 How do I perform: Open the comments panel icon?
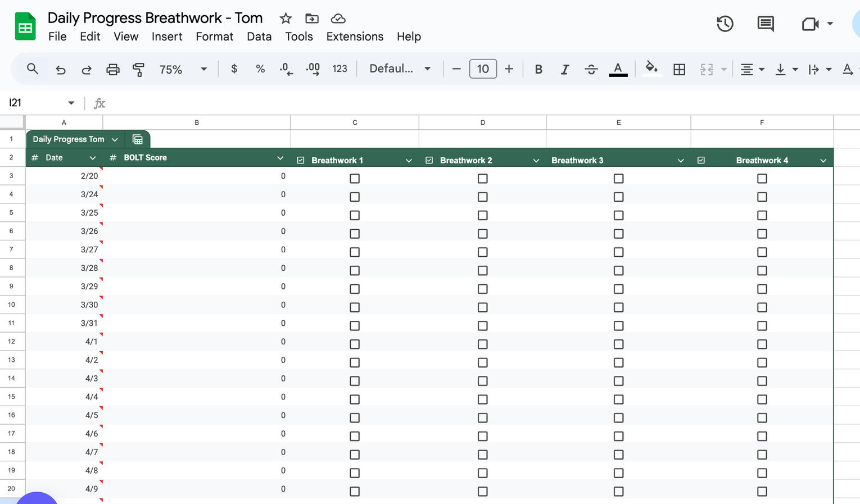click(766, 24)
